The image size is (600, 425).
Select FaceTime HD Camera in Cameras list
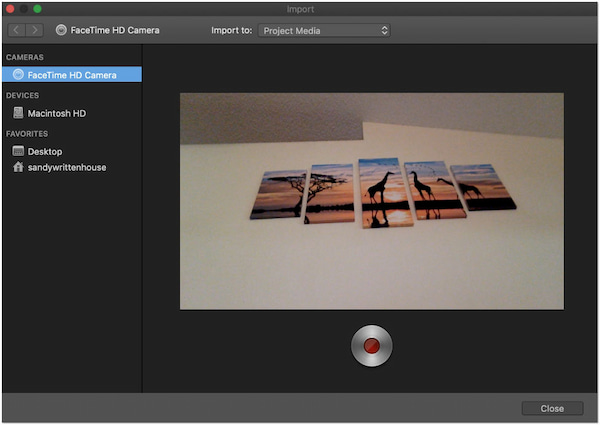click(72, 75)
